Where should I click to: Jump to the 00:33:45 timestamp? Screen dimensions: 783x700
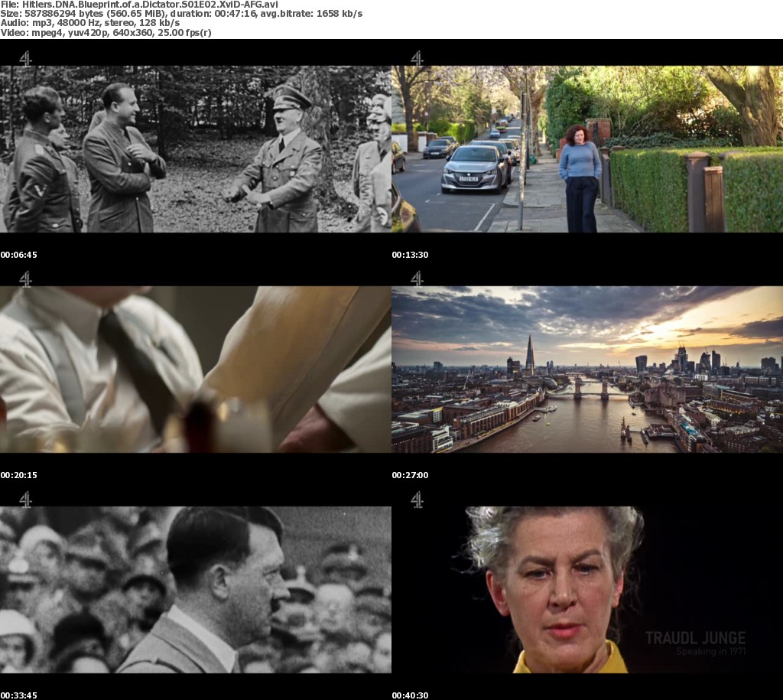(18, 695)
